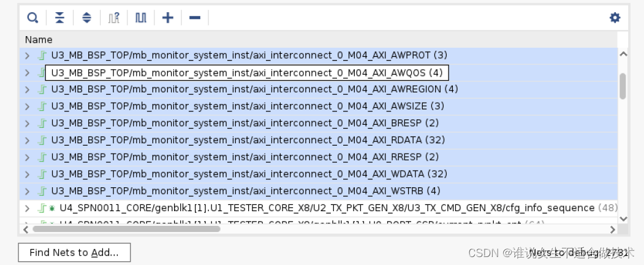Click net icon beside AXI_AWSIZE row

tap(42, 106)
